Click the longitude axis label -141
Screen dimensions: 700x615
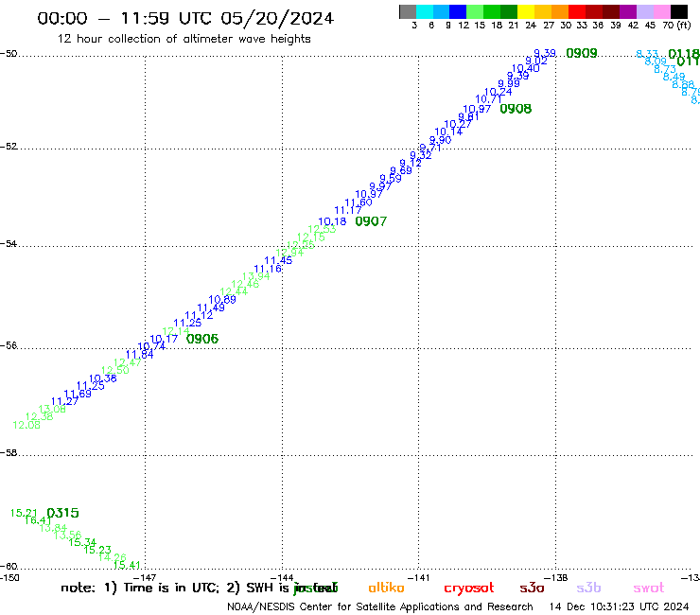(418, 577)
